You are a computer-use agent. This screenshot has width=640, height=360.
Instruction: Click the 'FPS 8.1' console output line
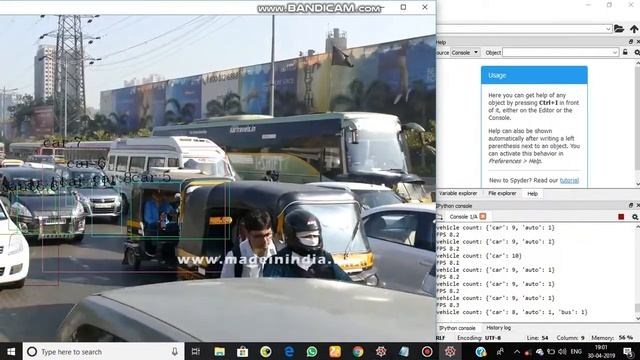coord(448,263)
